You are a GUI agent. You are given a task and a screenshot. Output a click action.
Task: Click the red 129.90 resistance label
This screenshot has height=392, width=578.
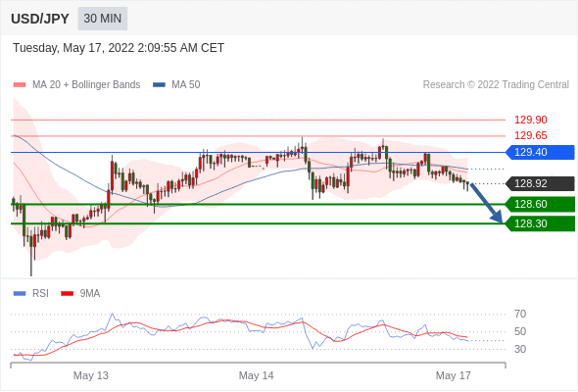530,120
